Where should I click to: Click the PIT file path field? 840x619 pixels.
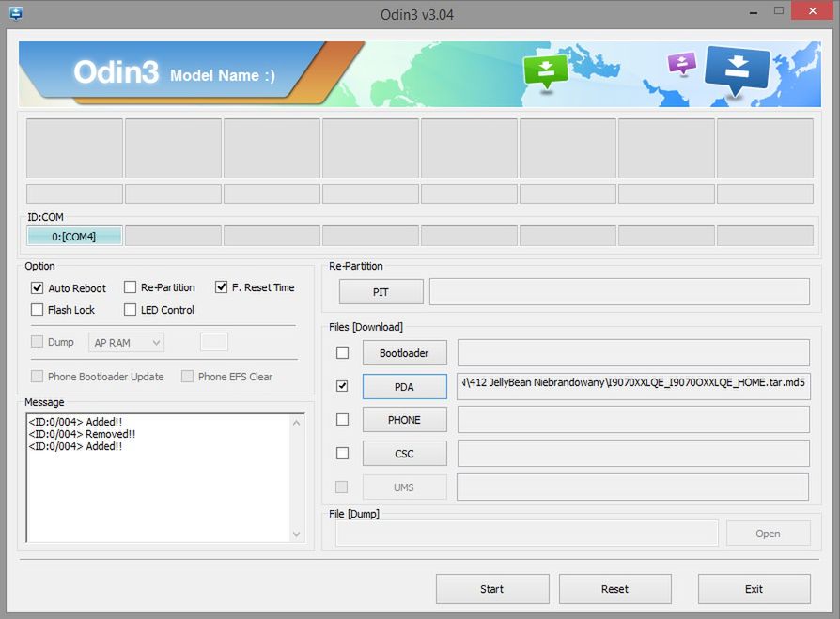pos(619,292)
